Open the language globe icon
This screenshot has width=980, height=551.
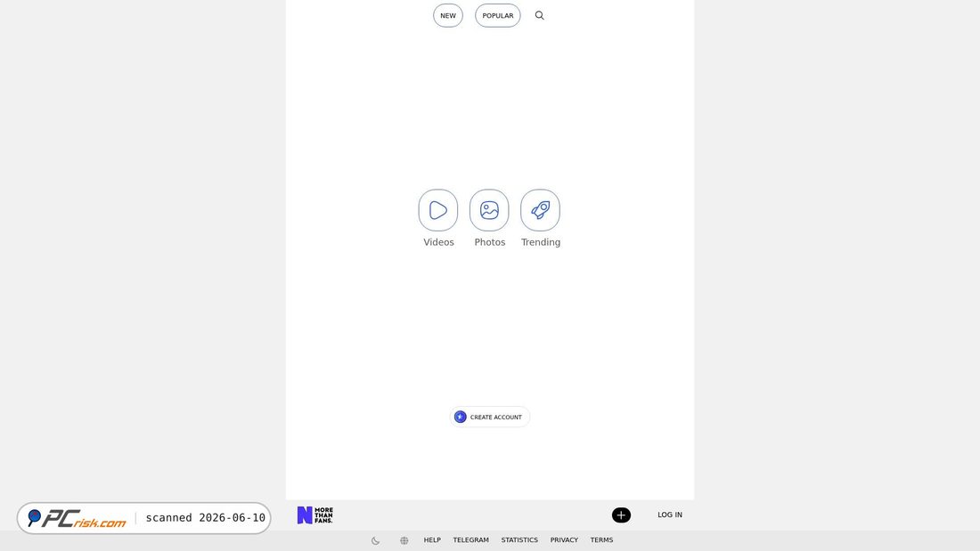[x=404, y=540]
